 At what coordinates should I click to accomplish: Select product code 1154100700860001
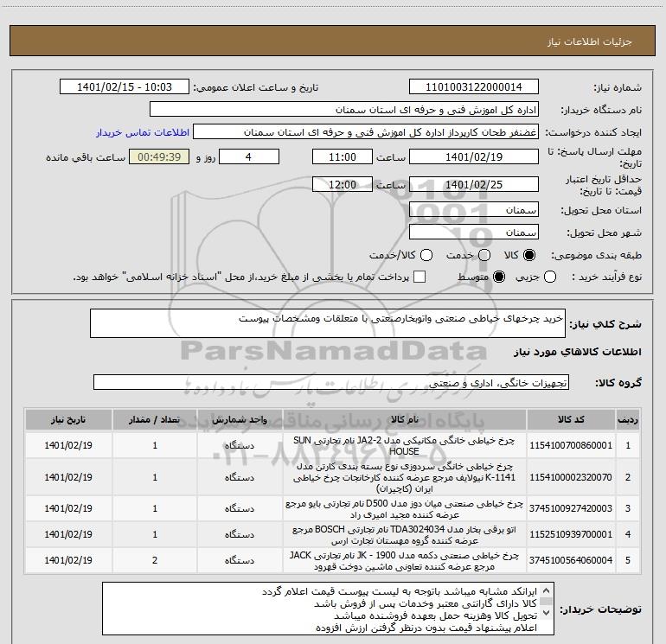pos(571,445)
